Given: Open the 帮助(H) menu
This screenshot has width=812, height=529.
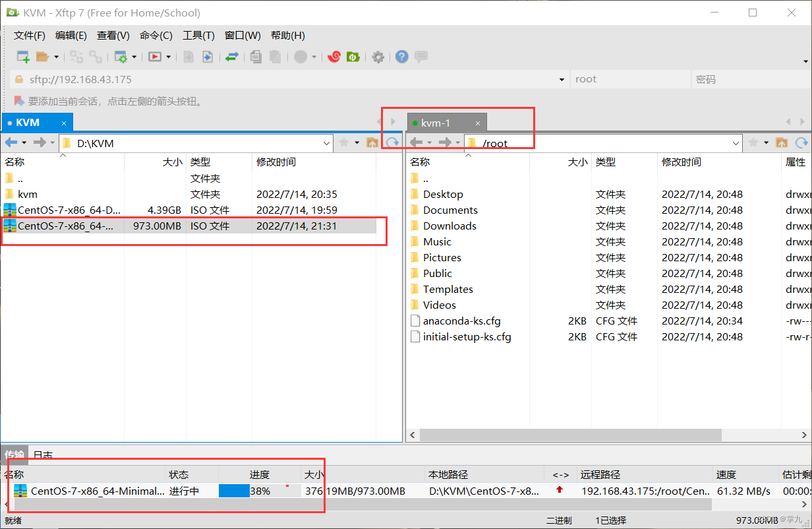Looking at the screenshot, I should coord(288,36).
